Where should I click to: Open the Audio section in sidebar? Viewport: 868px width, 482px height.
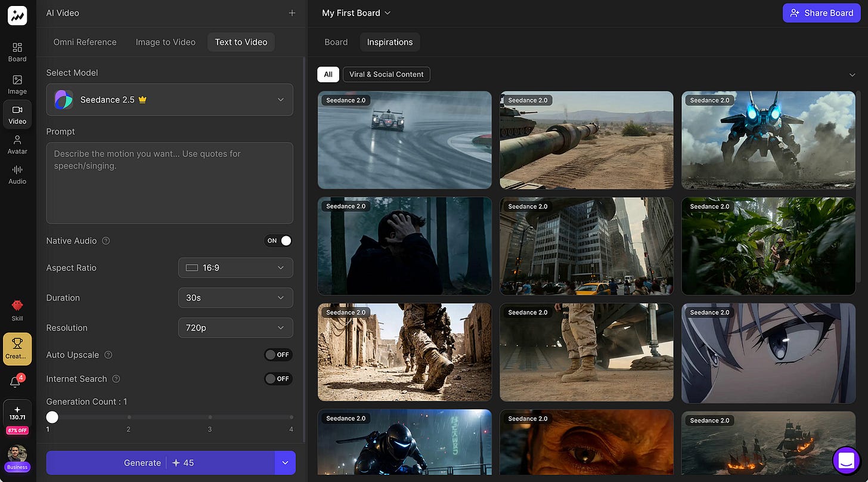point(17,174)
